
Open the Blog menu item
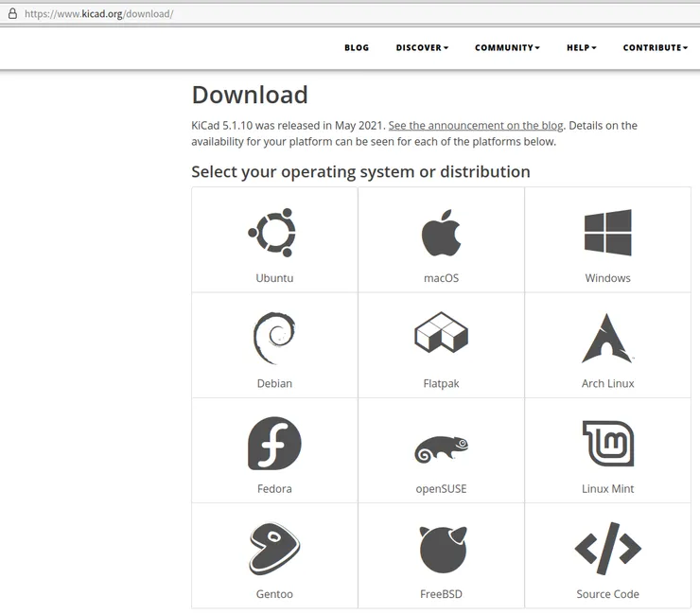pos(357,48)
